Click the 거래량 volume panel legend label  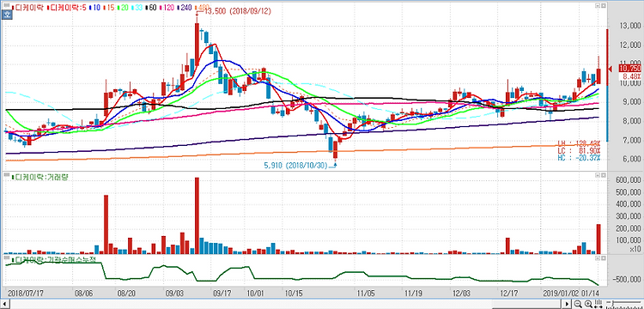click(39, 177)
